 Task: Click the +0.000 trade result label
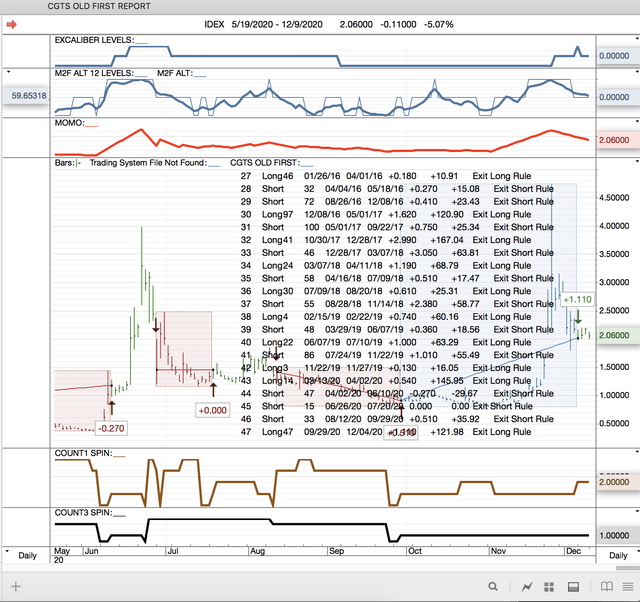pos(212,411)
